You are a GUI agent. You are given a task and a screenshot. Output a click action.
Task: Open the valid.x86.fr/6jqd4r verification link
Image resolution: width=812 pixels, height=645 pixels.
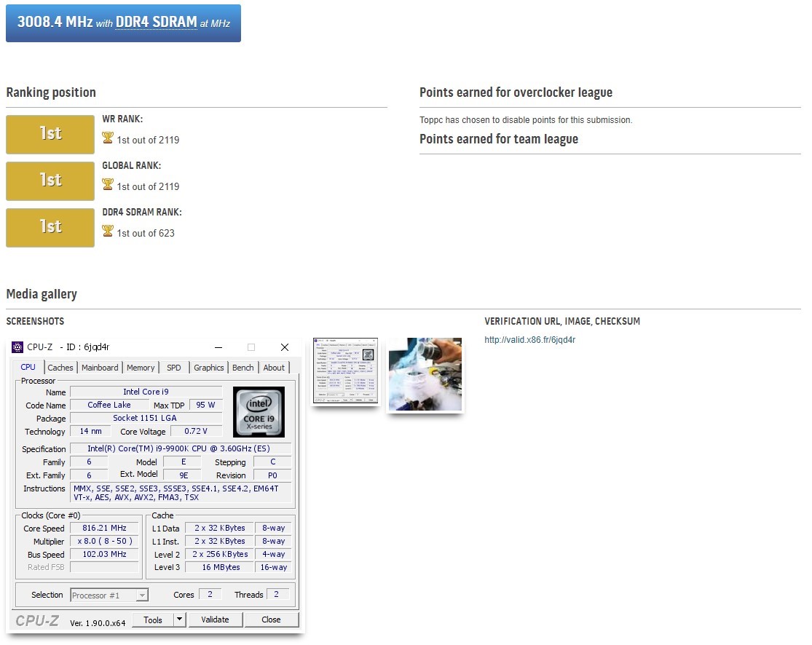point(529,339)
